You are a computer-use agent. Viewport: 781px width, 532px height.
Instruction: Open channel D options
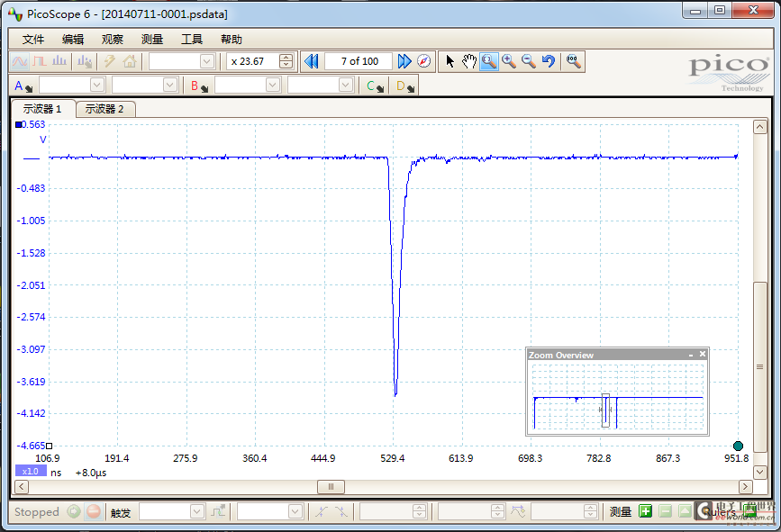(x=405, y=86)
